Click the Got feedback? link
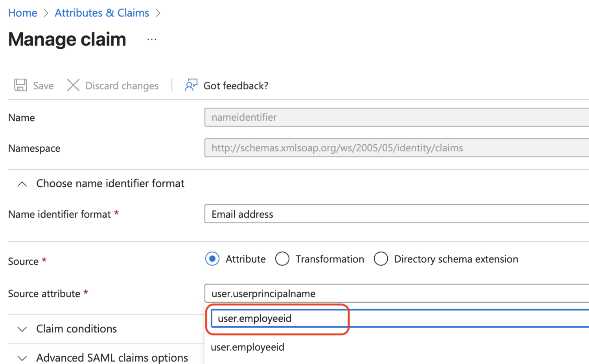 pos(236,85)
